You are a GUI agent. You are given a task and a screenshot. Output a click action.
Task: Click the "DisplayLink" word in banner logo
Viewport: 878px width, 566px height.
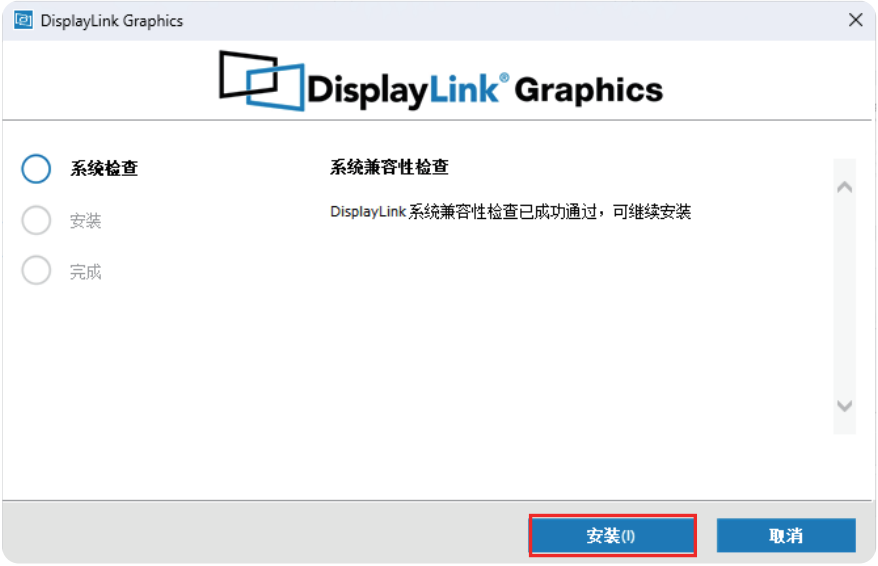coord(402,90)
